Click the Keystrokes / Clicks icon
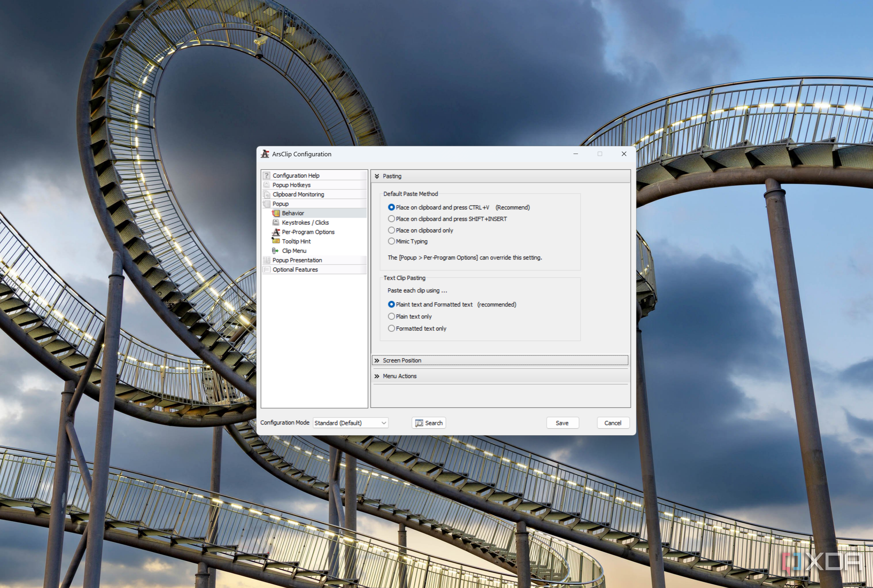The image size is (873, 588). click(x=276, y=222)
